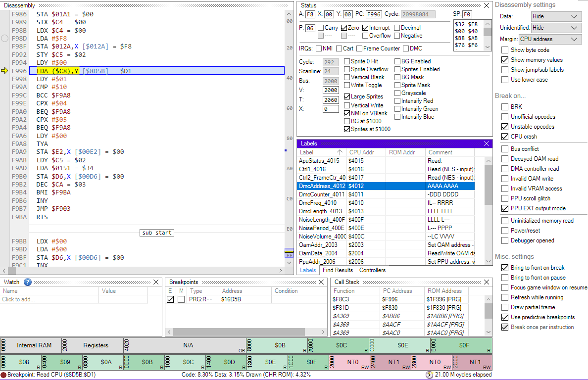Close the Breakpoints panel

click(x=321, y=282)
